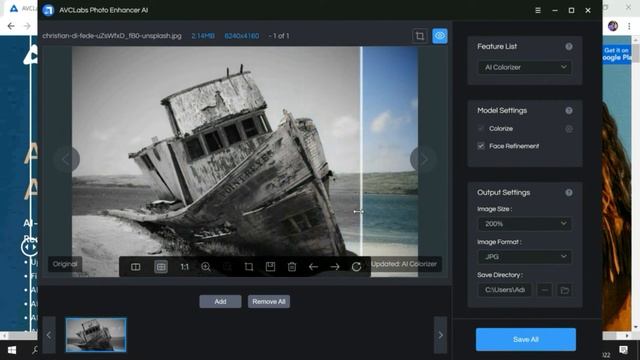Image resolution: width=640 pixels, height=360 pixels.
Task: Click the AVCLabs app logo in title bar
Action: [48, 10]
